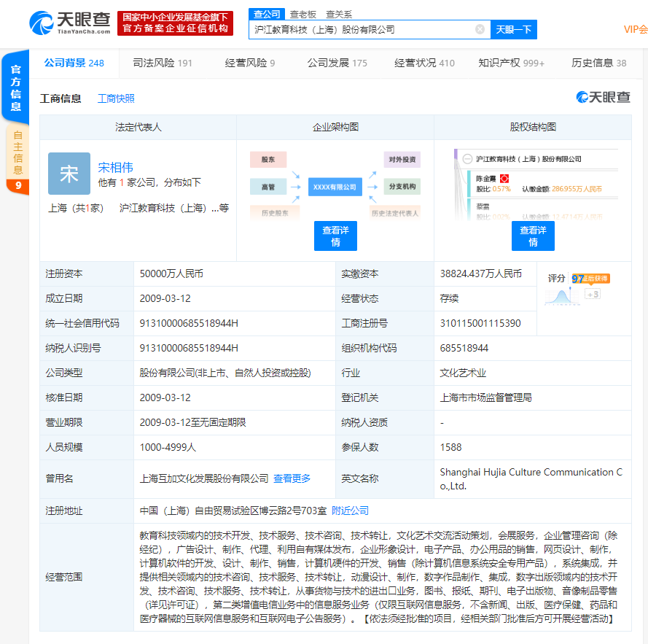Click the 分支机构 box in diagram
Screen dimensions: 648x644
[402, 187]
